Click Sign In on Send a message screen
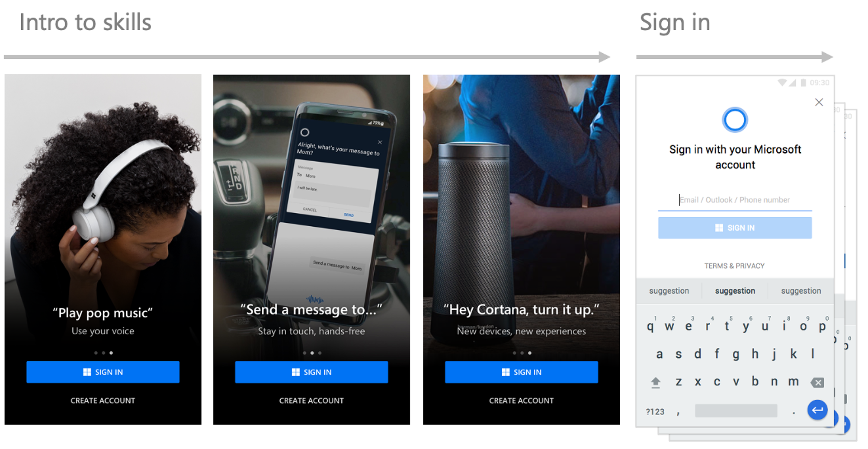 tap(311, 372)
